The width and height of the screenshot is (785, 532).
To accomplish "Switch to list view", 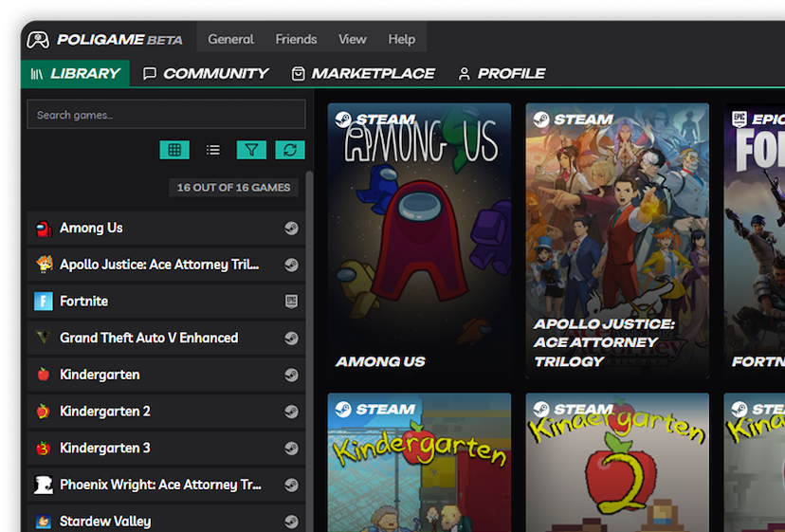I will click(213, 150).
